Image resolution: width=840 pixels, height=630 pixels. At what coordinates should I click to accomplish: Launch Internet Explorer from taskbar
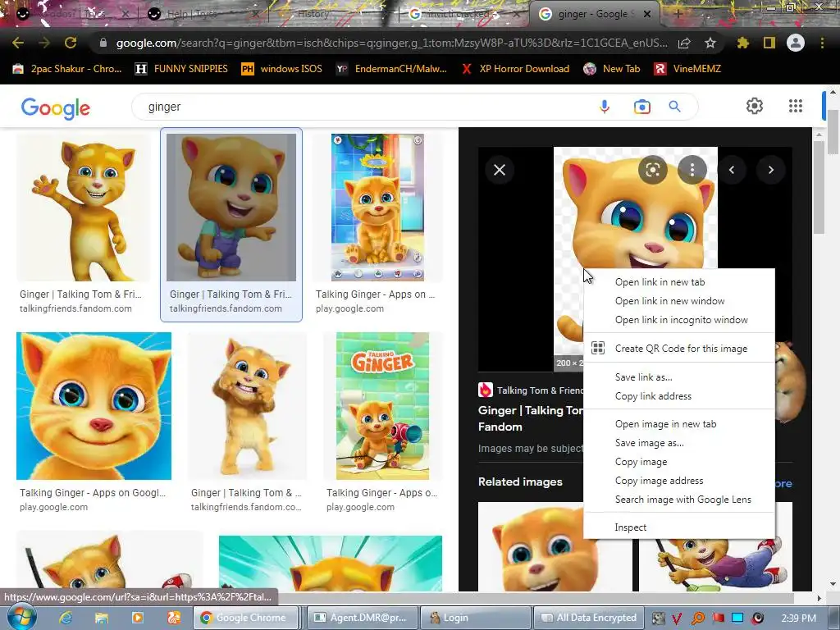click(x=66, y=618)
